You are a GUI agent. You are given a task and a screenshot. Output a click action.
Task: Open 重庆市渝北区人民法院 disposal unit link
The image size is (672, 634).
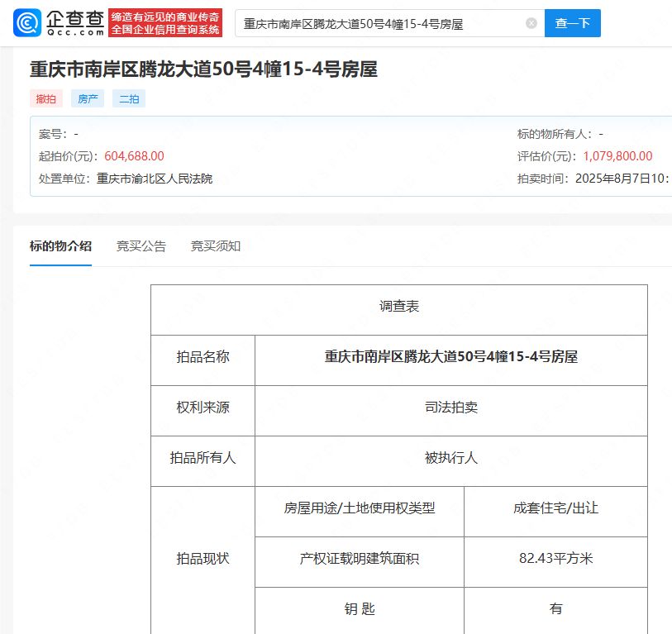coord(155,179)
